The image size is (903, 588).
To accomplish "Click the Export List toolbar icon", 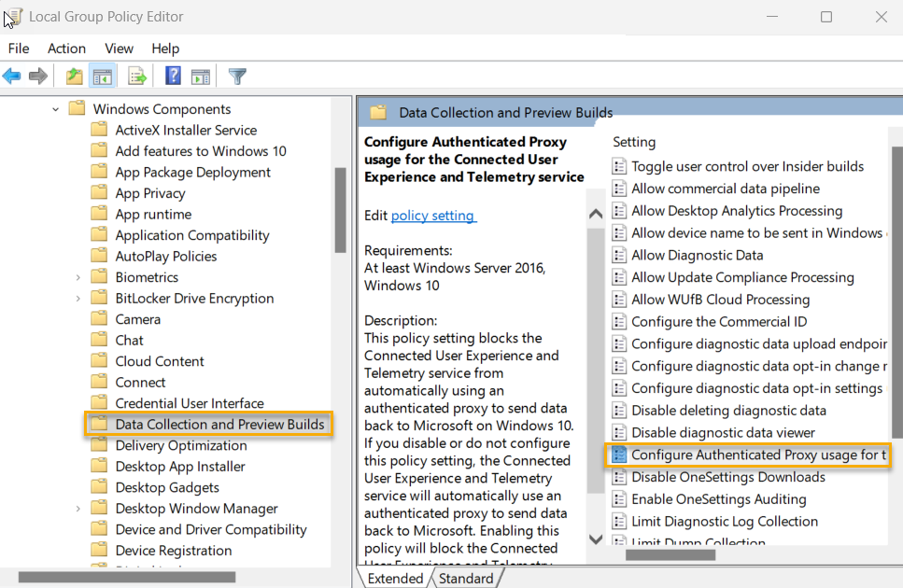I will point(135,76).
